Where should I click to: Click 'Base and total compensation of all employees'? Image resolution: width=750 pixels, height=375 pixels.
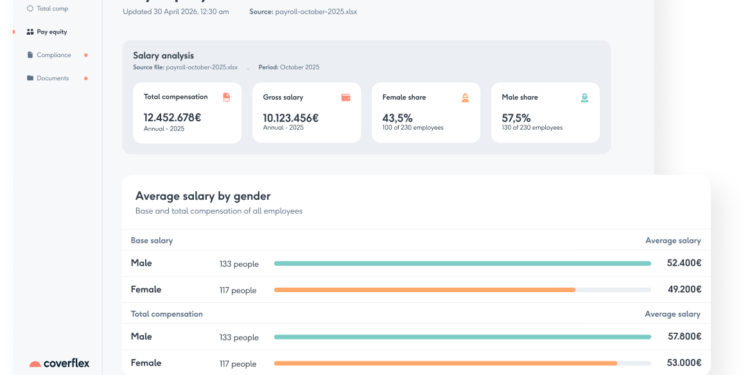click(219, 211)
